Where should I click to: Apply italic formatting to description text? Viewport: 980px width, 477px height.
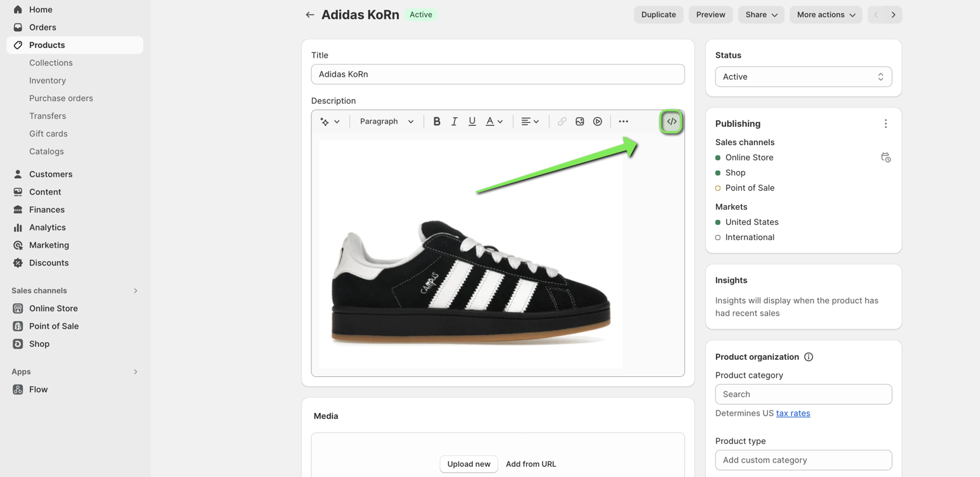(x=455, y=122)
